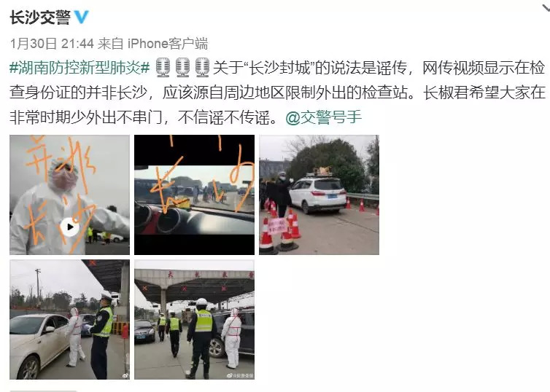Click the post body text about 长沙封城
Viewport: 550px width, 392px height.
277,93
